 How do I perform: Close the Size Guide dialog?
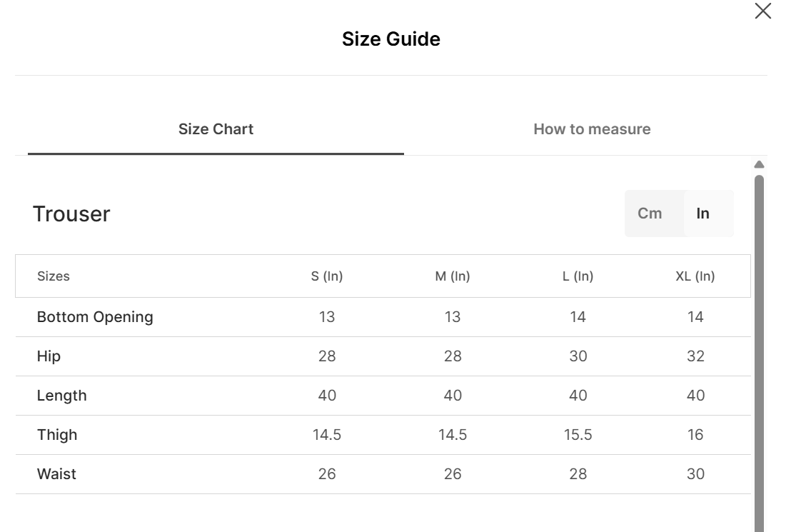click(x=762, y=11)
